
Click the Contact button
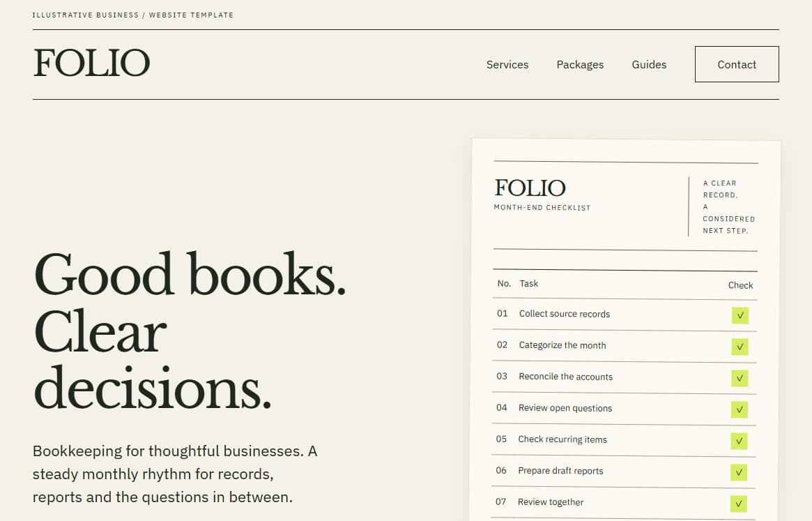point(737,64)
